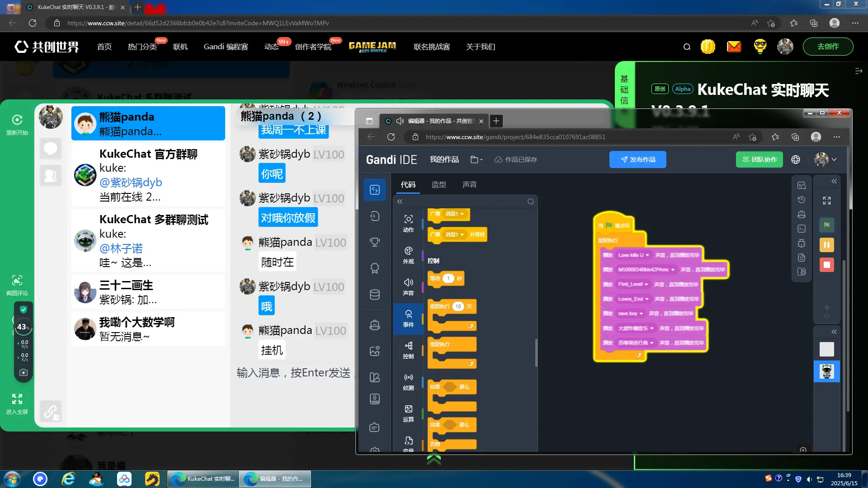The width and height of the screenshot is (868, 488).
Task: Open the Loves_End sound dropdown
Action: click(x=633, y=299)
